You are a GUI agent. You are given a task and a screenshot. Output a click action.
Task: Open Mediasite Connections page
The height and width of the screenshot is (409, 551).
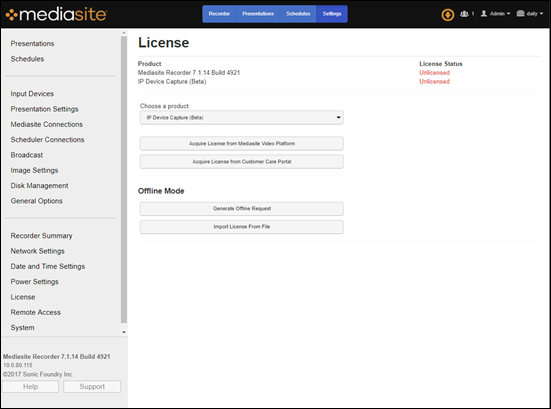tap(46, 124)
